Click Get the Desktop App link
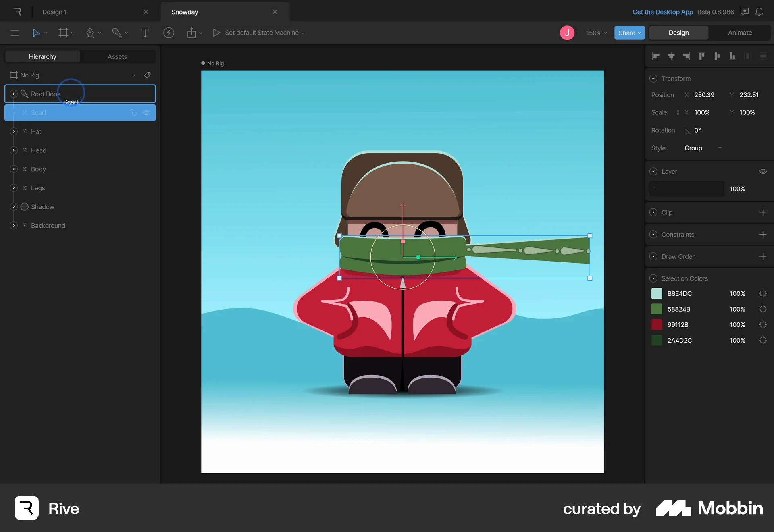 [x=662, y=12]
